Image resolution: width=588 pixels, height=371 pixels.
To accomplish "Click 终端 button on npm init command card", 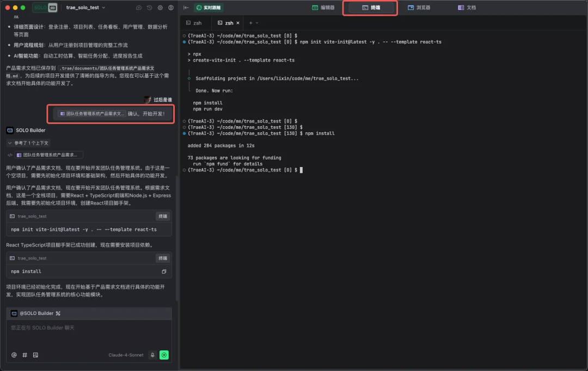I will pos(163,216).
